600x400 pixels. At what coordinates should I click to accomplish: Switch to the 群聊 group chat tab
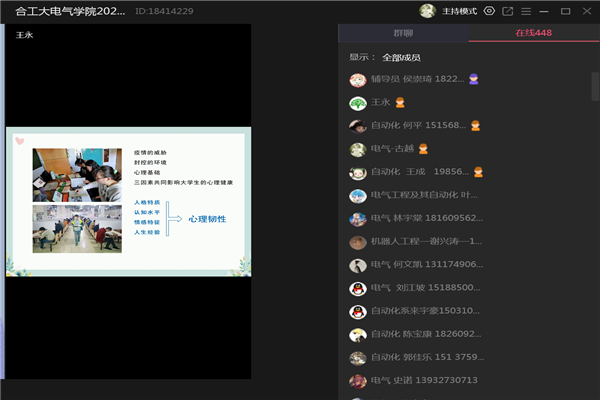pyautogui.click(x=403, y=34)
